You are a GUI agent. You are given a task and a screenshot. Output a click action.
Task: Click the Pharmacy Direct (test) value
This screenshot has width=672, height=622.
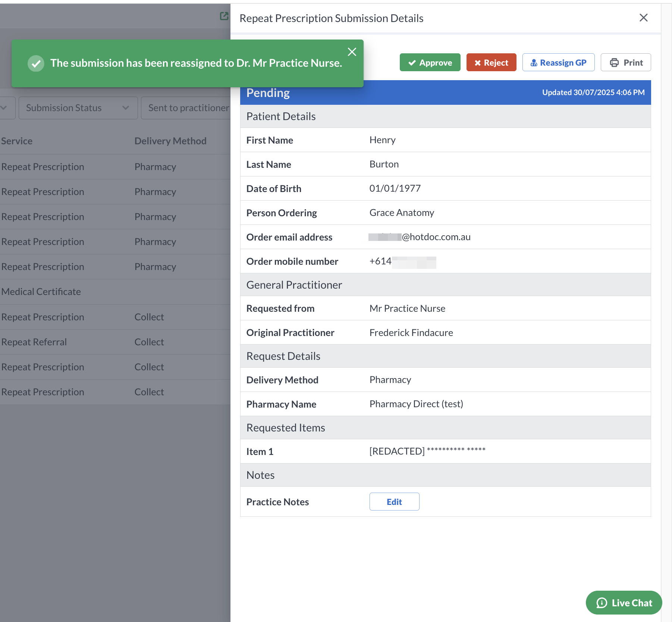[x=416, y=404]
